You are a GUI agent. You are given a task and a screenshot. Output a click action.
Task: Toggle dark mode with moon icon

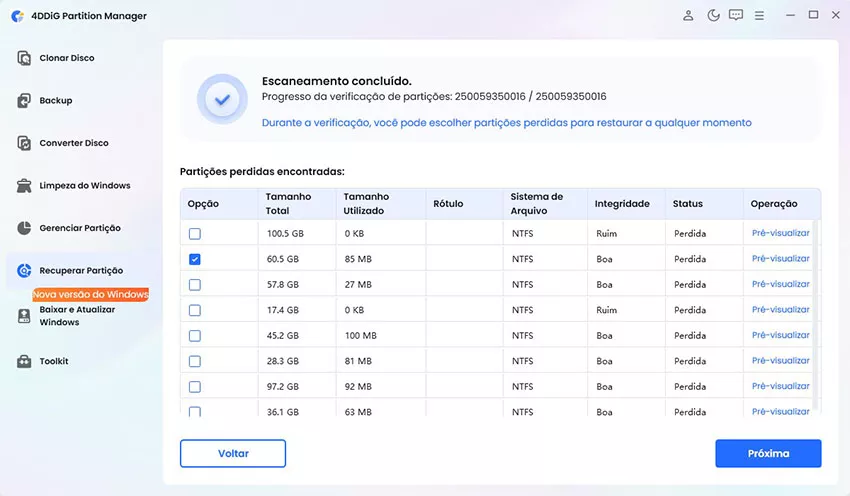tap(713, 15)
